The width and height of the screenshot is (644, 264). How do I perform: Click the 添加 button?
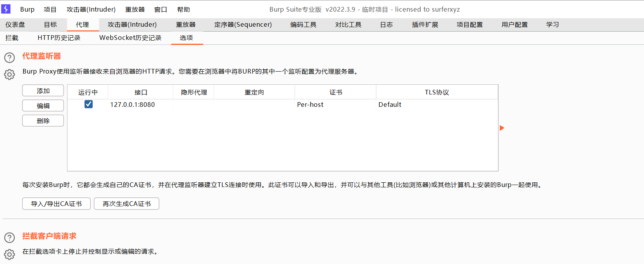(x=43, y=91)
